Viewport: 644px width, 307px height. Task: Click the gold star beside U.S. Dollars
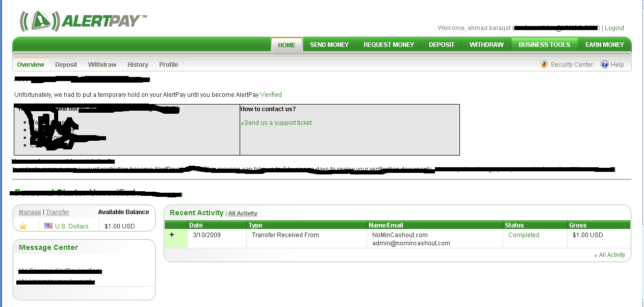23,226
